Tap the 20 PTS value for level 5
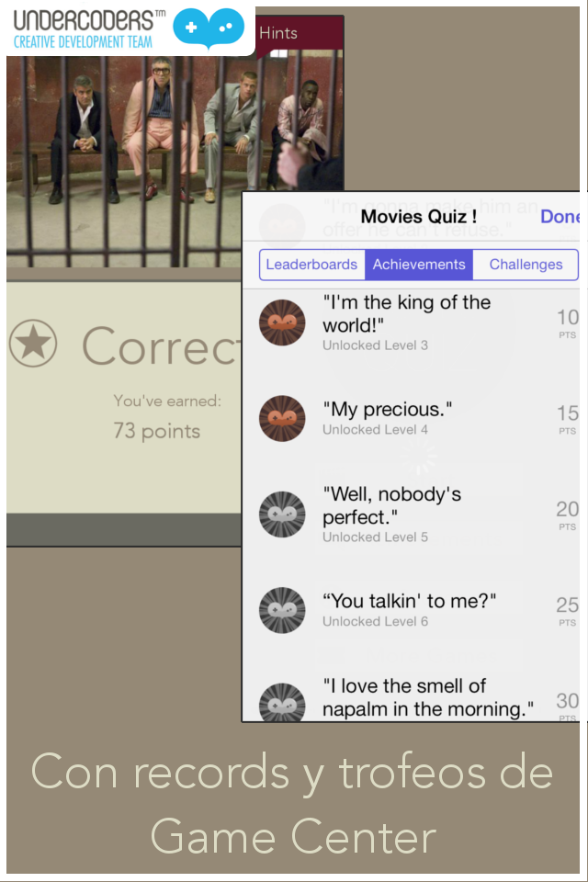 (567, 514)
